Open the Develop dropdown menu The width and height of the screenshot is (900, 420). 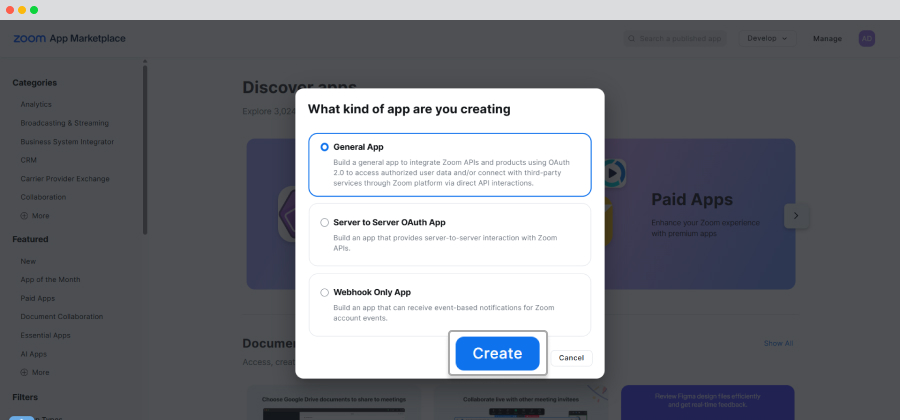[x=767, y=38]
